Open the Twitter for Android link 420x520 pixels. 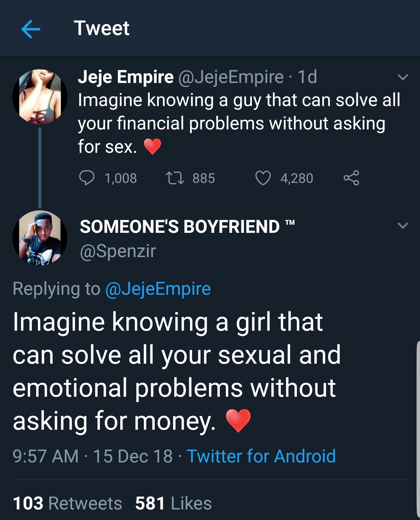261,456
